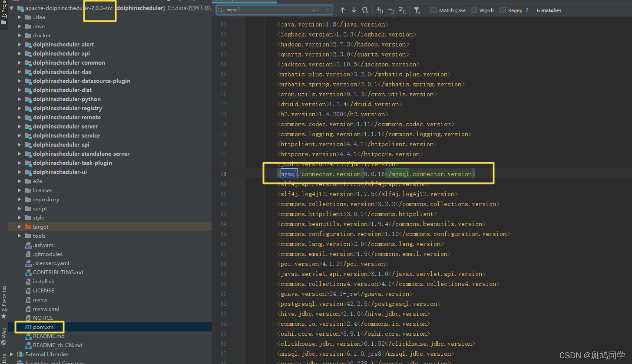Open LICENSE file
The height and width of the screenshot is (364, 632).
(x=43, y=291)
